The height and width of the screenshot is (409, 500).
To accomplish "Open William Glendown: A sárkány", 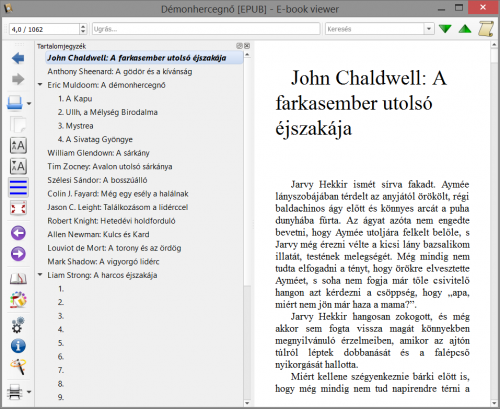I will click(x=98, y=153).
